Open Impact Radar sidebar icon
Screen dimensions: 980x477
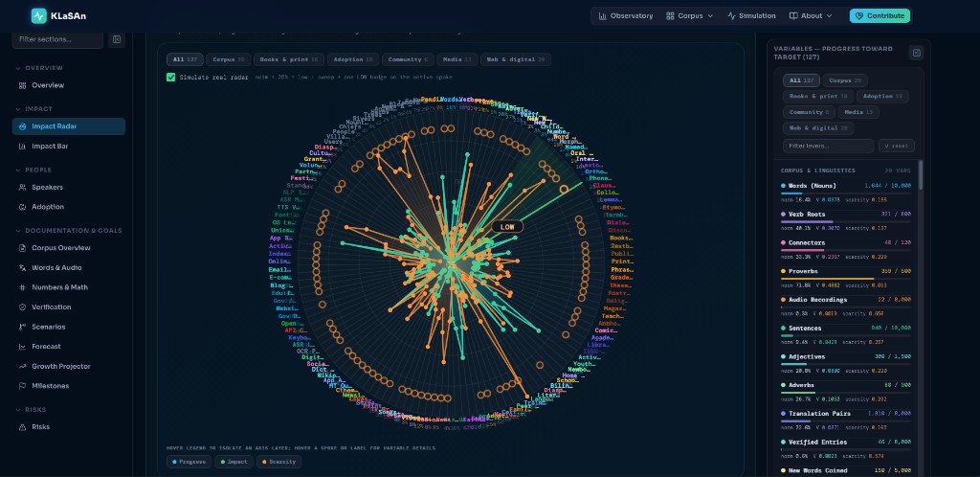click(23, 126)
